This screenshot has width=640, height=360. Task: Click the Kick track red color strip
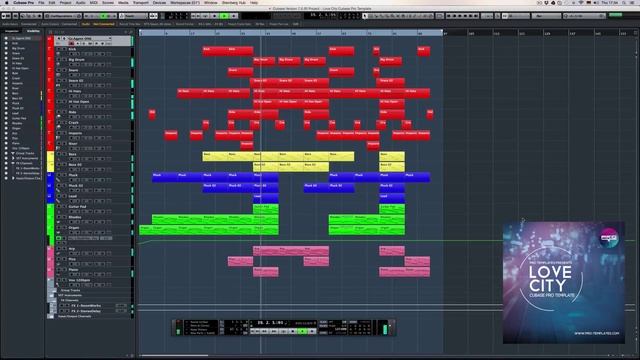[50, 51]
